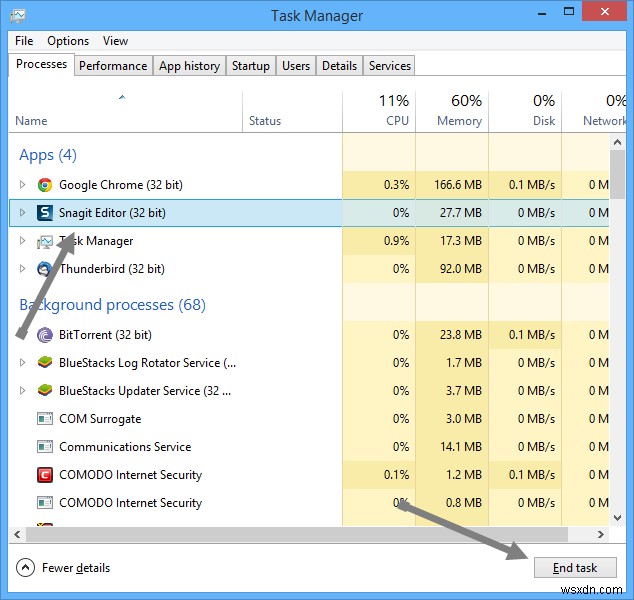This screenshot has height=600, width=634.
Task: Click the Google Chrome app icon
Action: pos(45,185)
